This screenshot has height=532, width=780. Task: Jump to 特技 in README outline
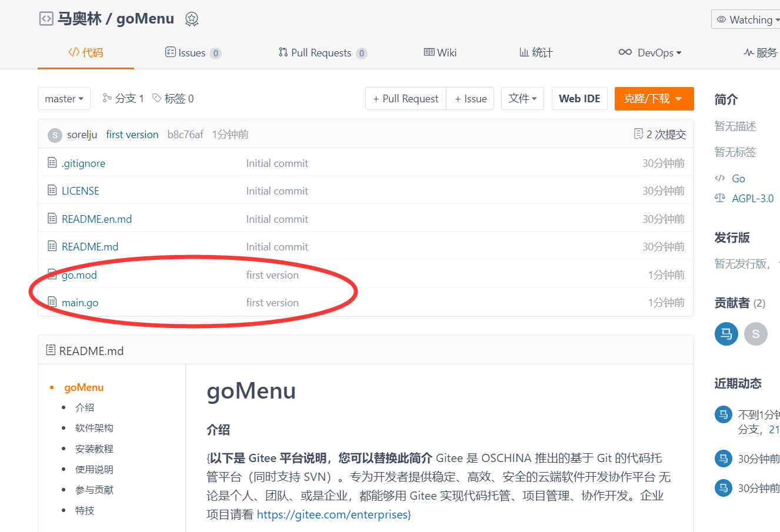[x=85, y=510]
